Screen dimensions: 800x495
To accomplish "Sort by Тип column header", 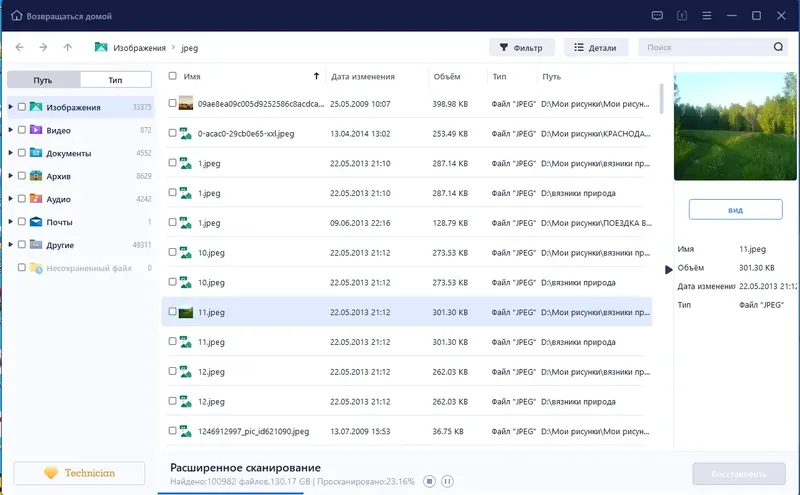I will [x=499, y=77].
